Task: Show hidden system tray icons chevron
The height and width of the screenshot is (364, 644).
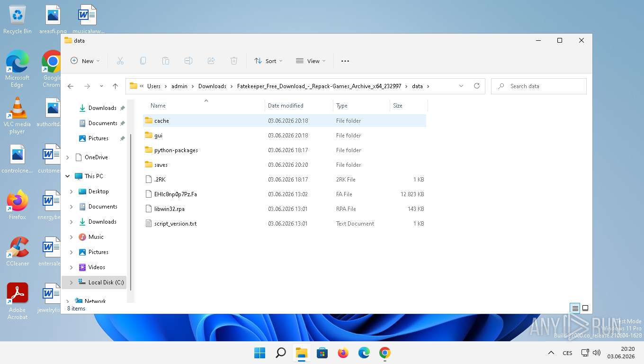Action: coord(551,353)
